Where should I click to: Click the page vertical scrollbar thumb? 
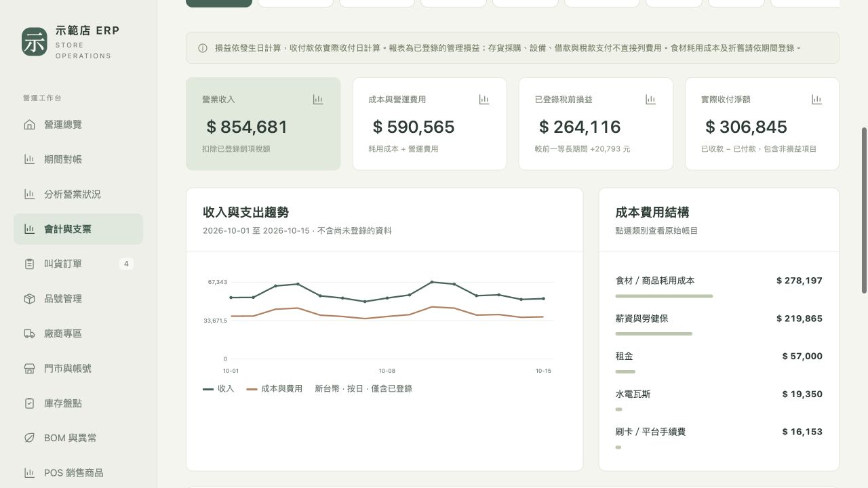point(864,210)
